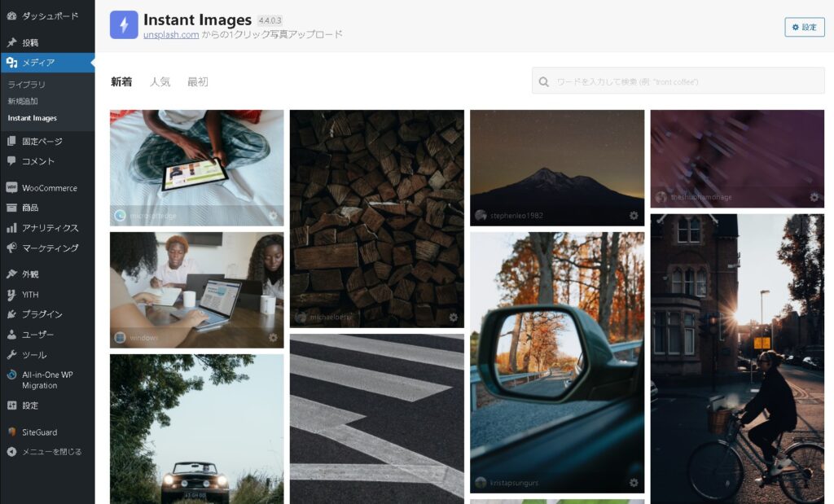This screenshot has height=504, width=834.
Task: Click gear icon on the tablet photo
Action: pyautogui.click(x=273, y=216)
